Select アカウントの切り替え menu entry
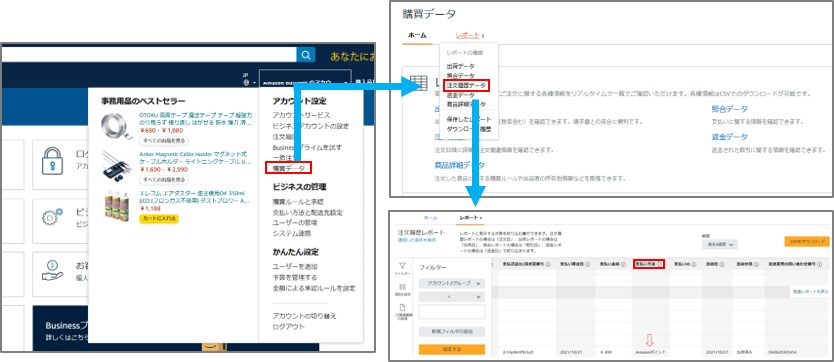This screenshot has height=362, width=834. pyautogui.click(x=304, y=316)
